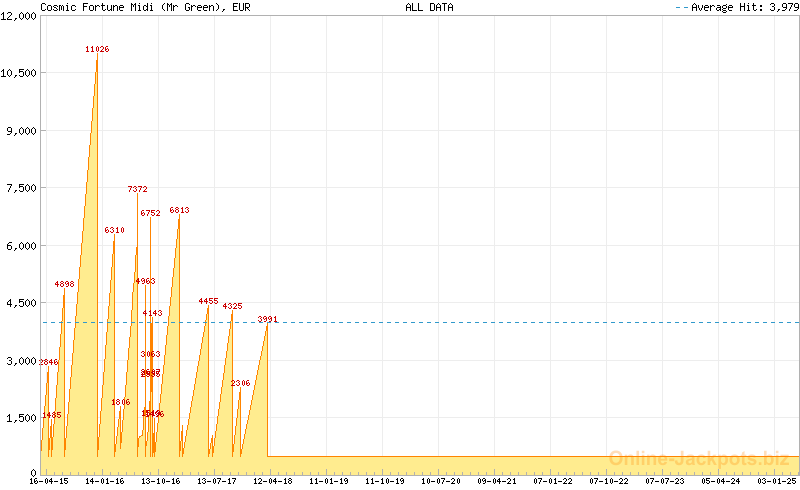
Task: Click the 4455 peak label
Action: (208, 301)
